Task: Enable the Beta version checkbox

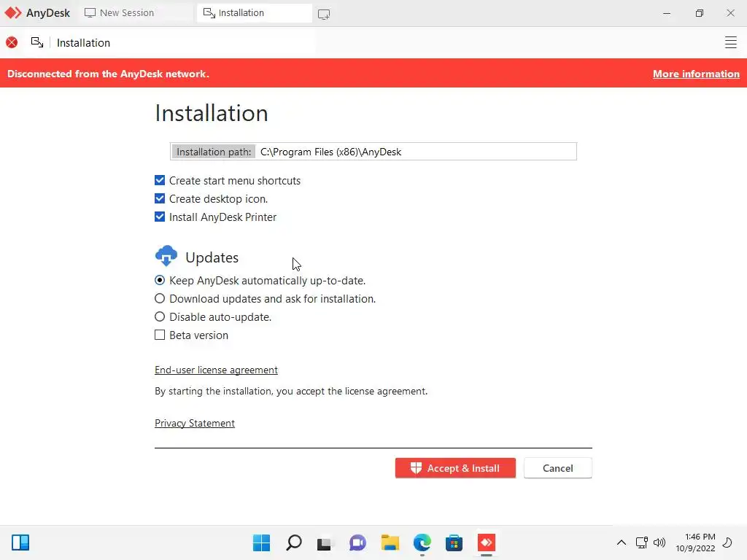Action: pyautogui.click(x=160, y=335)
